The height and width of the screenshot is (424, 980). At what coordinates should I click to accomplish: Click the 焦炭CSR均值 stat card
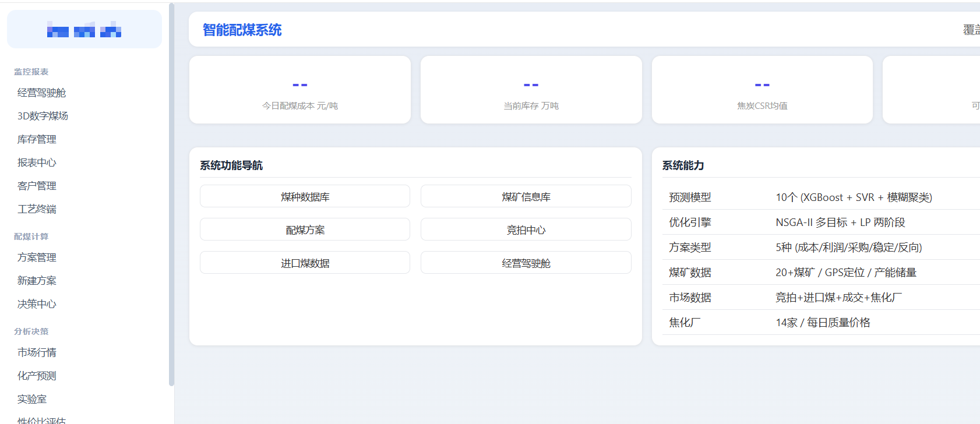(x=762, y=90)
